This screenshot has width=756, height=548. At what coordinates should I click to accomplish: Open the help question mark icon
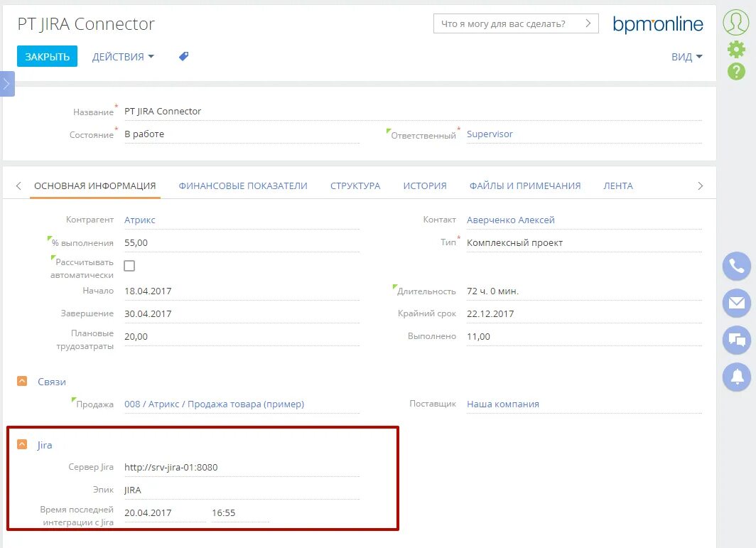point(736,71)
